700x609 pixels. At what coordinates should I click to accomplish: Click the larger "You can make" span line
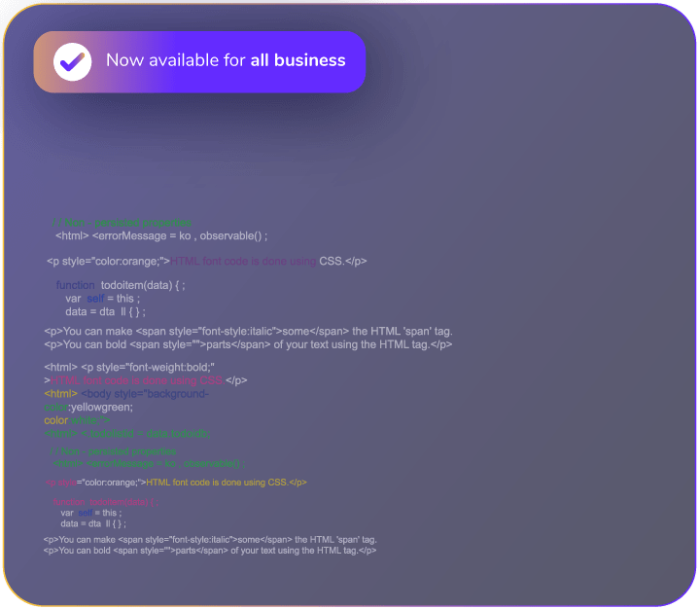pyautogui.click(x=248, y=331)
